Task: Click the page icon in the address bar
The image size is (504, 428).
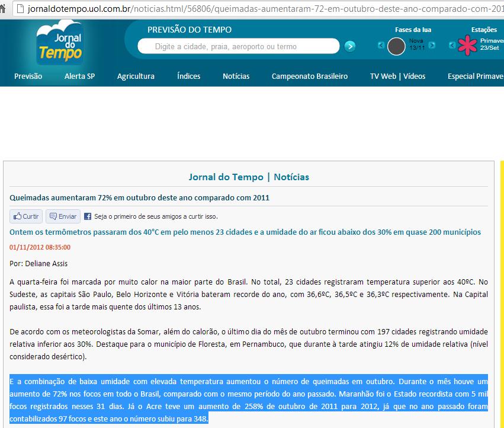Action: [x=20, y=9]
